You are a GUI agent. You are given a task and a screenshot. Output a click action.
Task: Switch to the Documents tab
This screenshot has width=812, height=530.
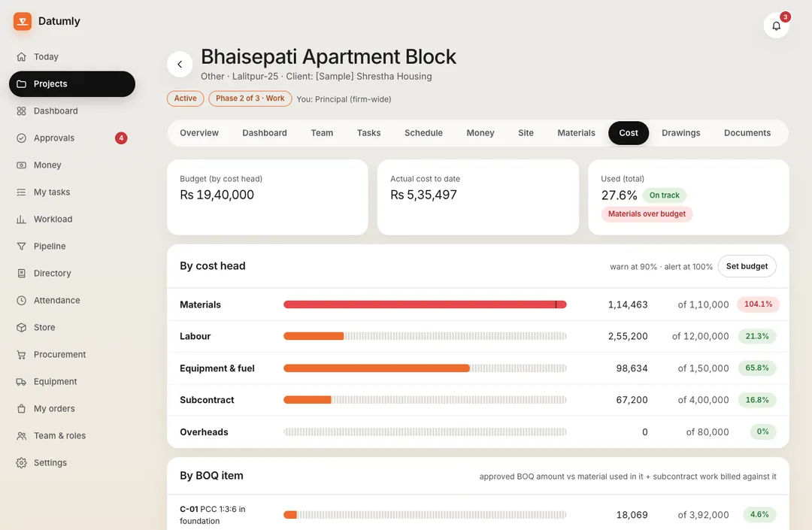coord(747,133)
